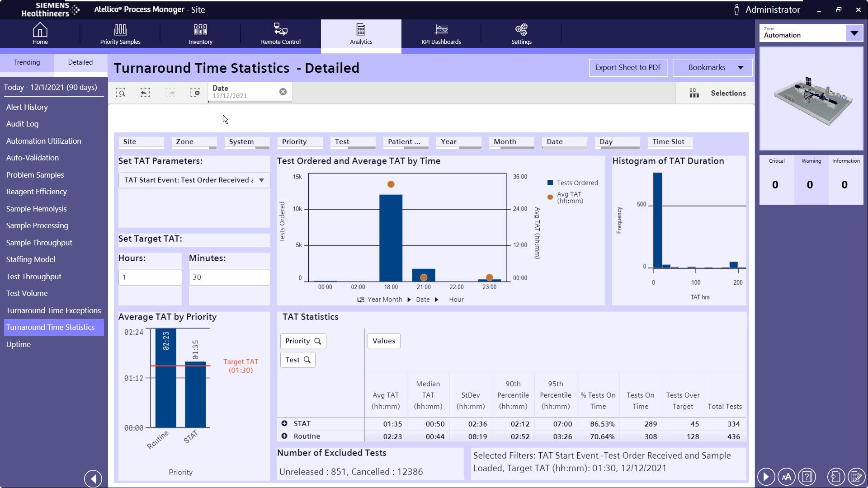Click the Minutes input field
This screenshot has height=488, width=868.
[229, 277]
